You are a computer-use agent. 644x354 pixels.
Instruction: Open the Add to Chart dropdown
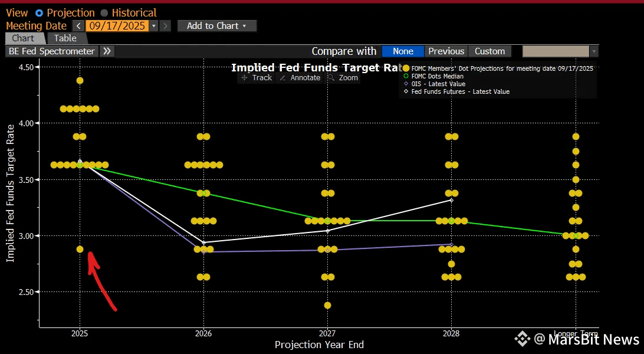217,26
